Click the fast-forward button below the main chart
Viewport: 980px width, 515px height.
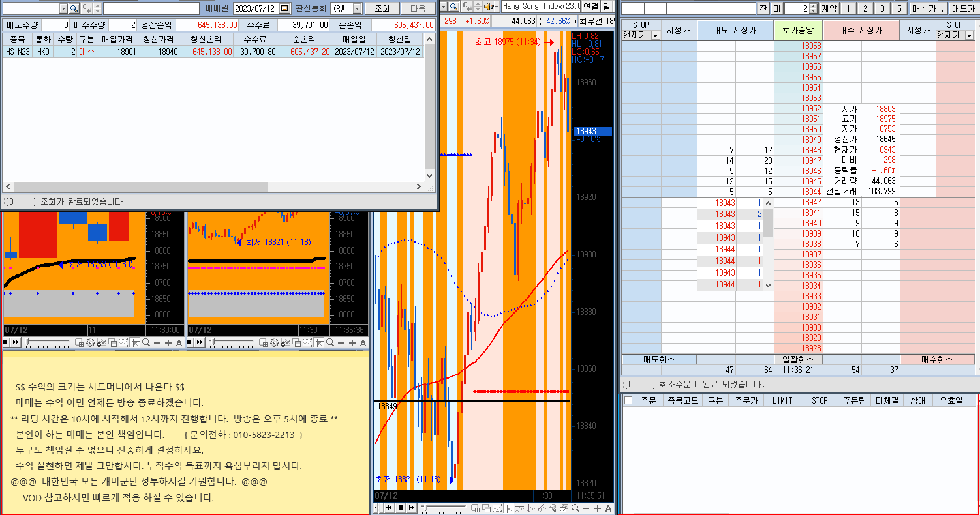[x=412, y=508]
